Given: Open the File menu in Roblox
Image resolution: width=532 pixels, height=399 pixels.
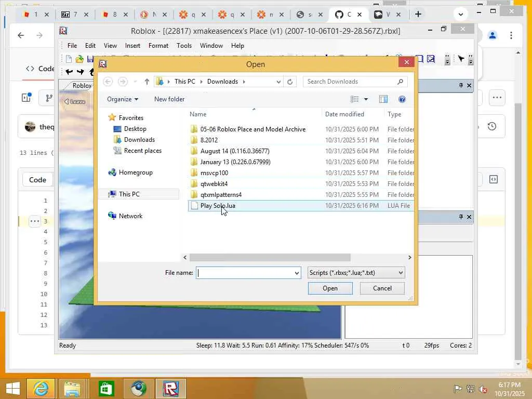Looking at the screenshot, I should [x=72, y=46].
